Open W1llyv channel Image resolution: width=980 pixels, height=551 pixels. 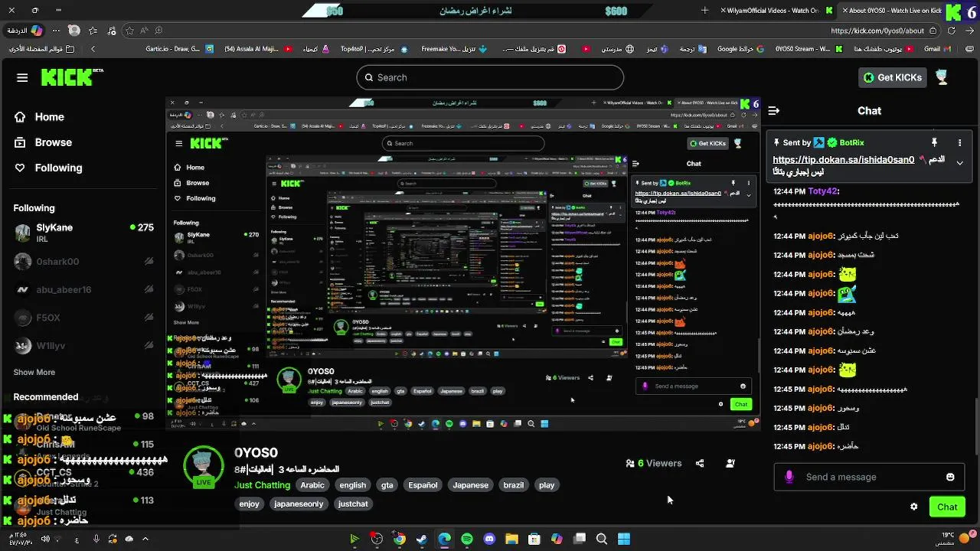pyautogui.click(x=83, y=346)
